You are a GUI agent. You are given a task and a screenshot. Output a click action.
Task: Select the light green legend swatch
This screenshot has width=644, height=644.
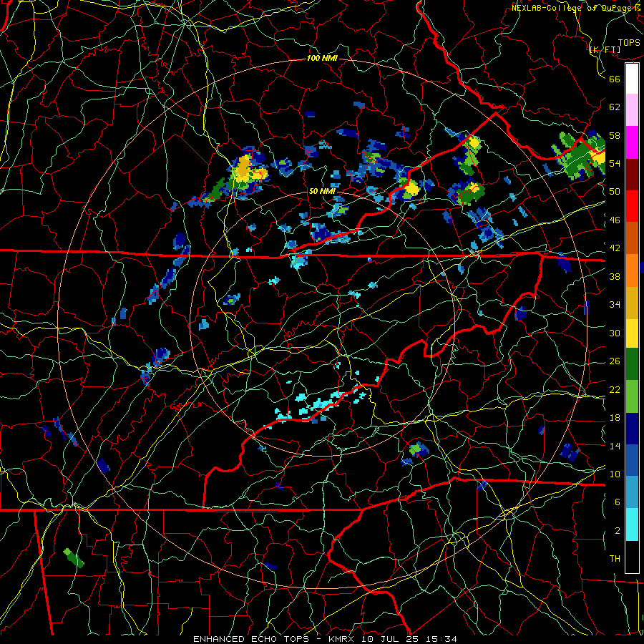[x=632, y=396]
